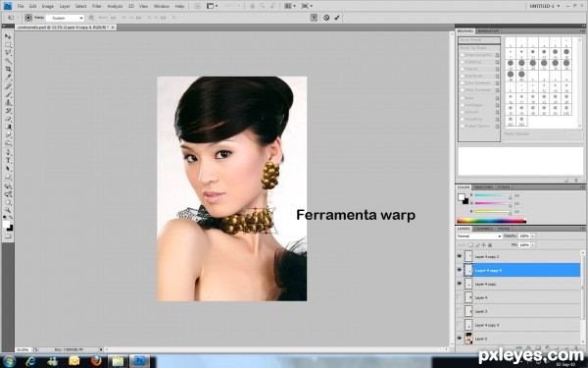Select the Move tool

tap(8, 36)
